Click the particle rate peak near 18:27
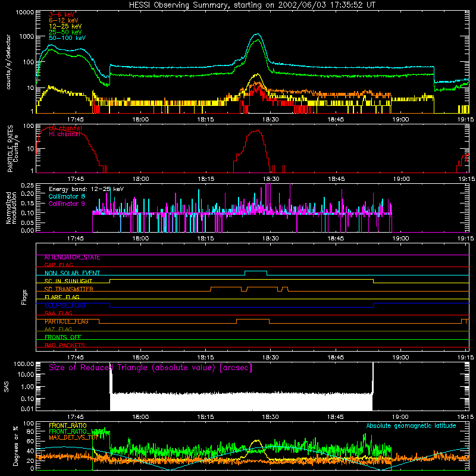The image size is (476, 476). pos(258,130)
